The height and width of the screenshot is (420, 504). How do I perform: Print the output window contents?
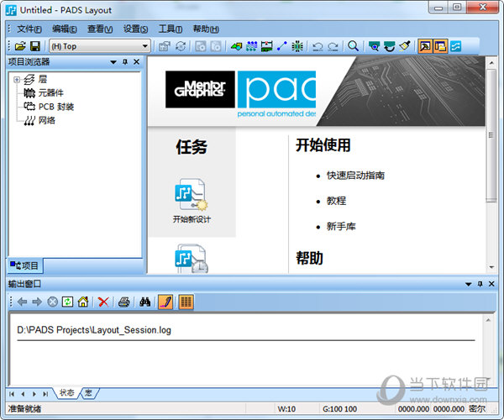(x=123, y=302)
